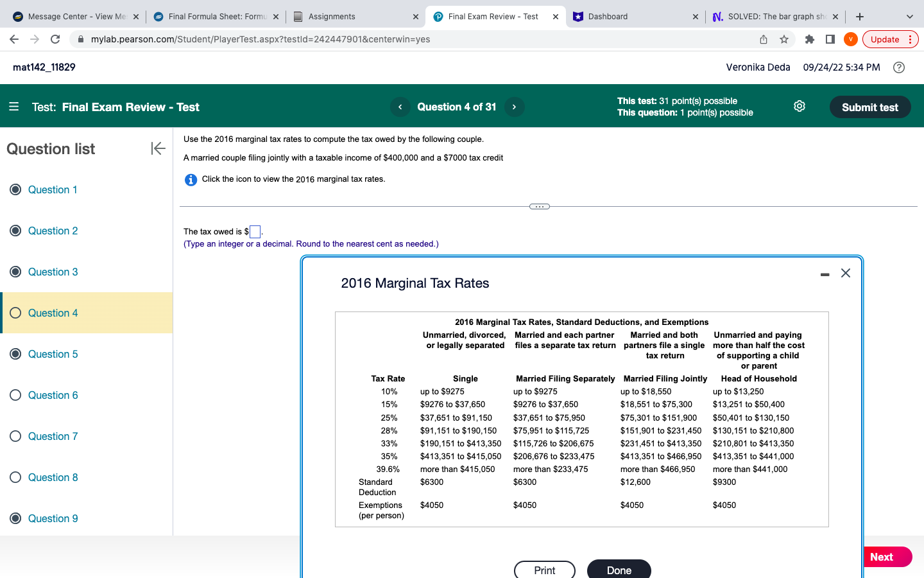Select Question 3 radio indicator

[x=15, y=272]
